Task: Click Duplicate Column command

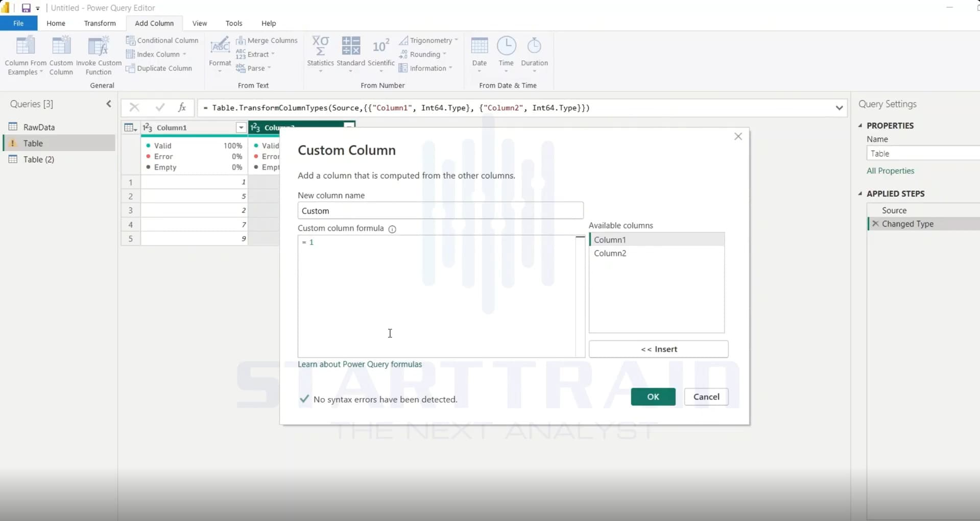Action: (x=159, y=68)
